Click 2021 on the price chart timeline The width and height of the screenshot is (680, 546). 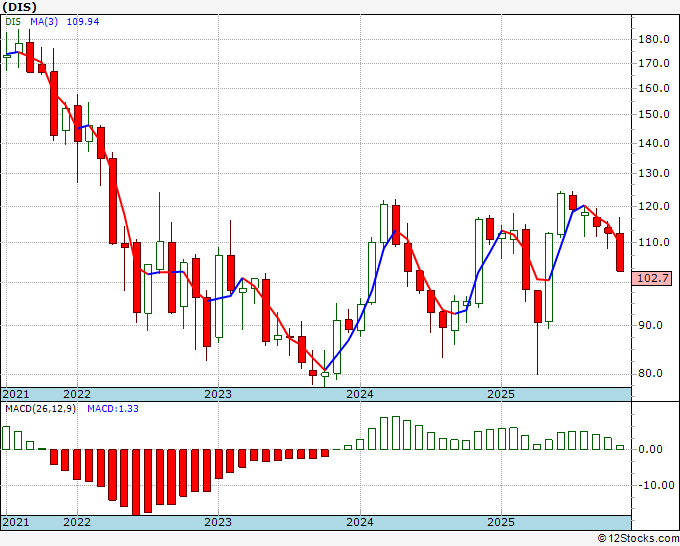[16, 394]
